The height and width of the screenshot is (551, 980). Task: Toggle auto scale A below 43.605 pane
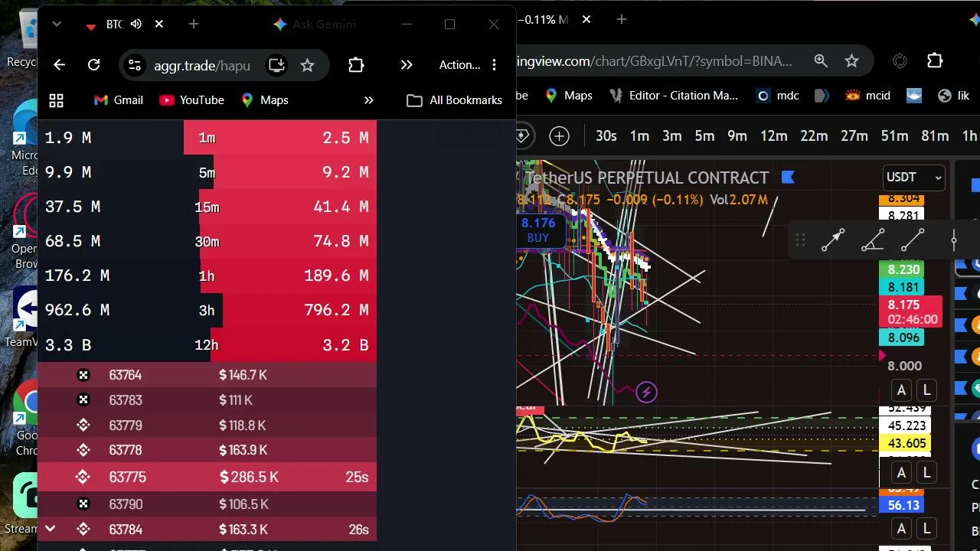coord(901,473)
